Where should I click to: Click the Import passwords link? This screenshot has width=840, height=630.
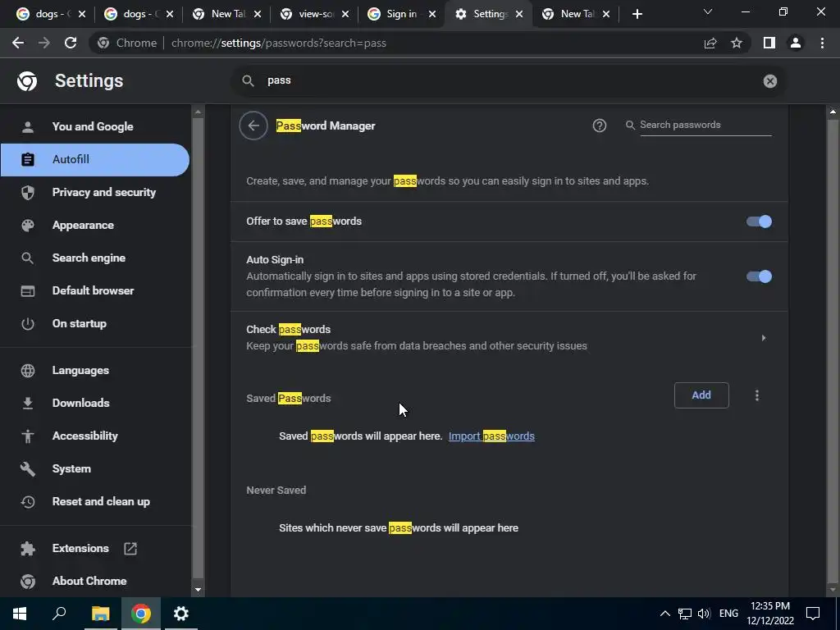pos(491,436)
